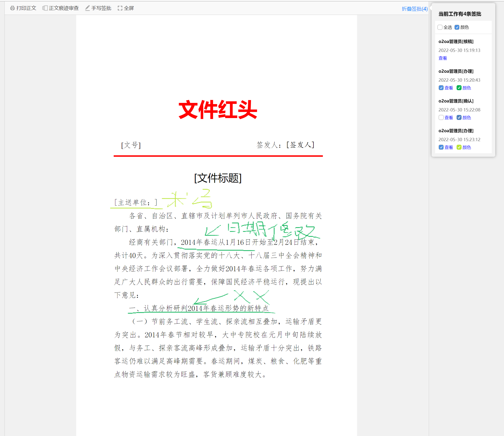Viewport: 504px width, 436px height.
Task: Click the pencil icon for 手写签批
Action: (x=87, y=8)
